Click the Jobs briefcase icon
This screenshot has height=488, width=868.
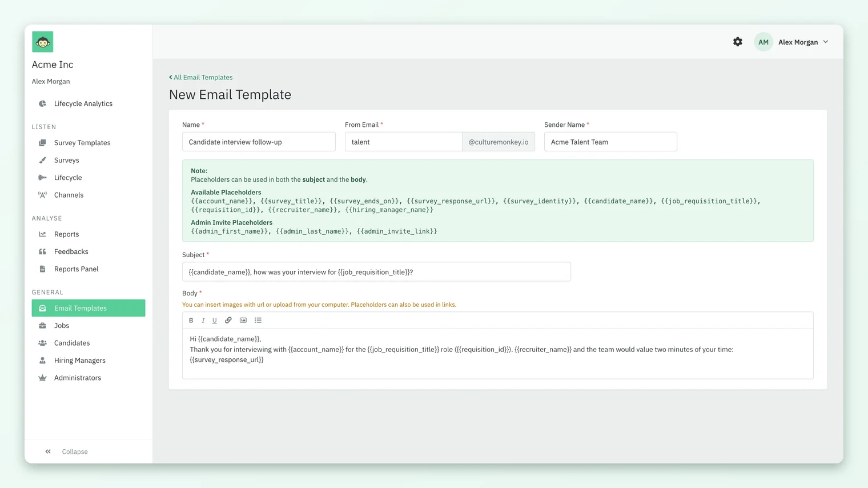pyautogui.click(x=42, y=326)
